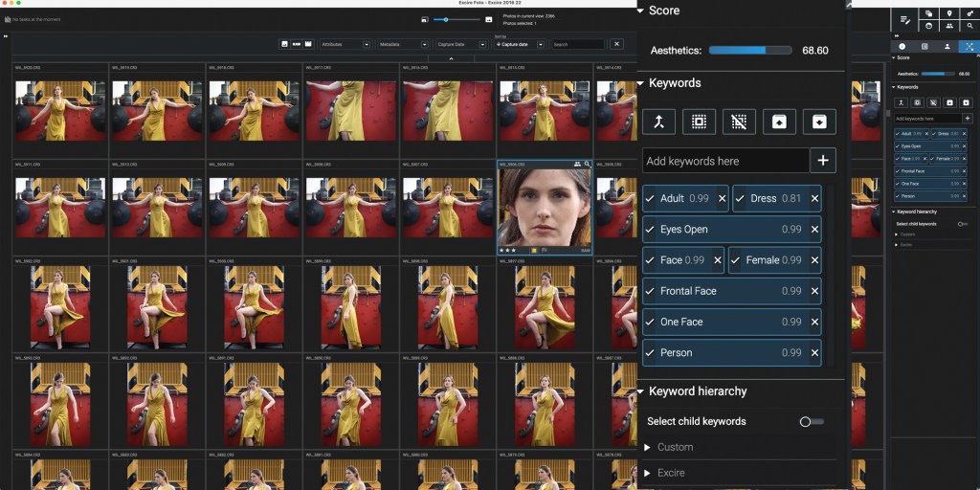Image resolution: width=980 pixels, height=490 pixels.
Task: Click the downward-arrow keyword icon in enlarged panel
Action: point(819,122)
